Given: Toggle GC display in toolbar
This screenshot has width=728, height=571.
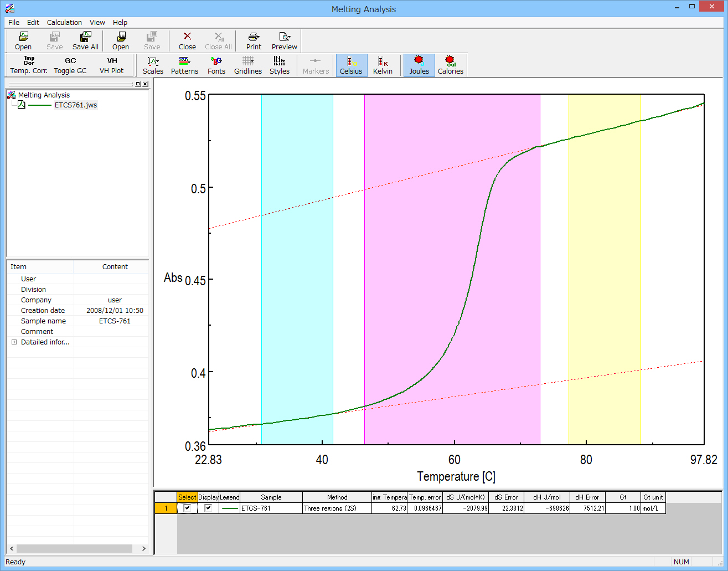Looking at the screenshot, I should point(70,65).
